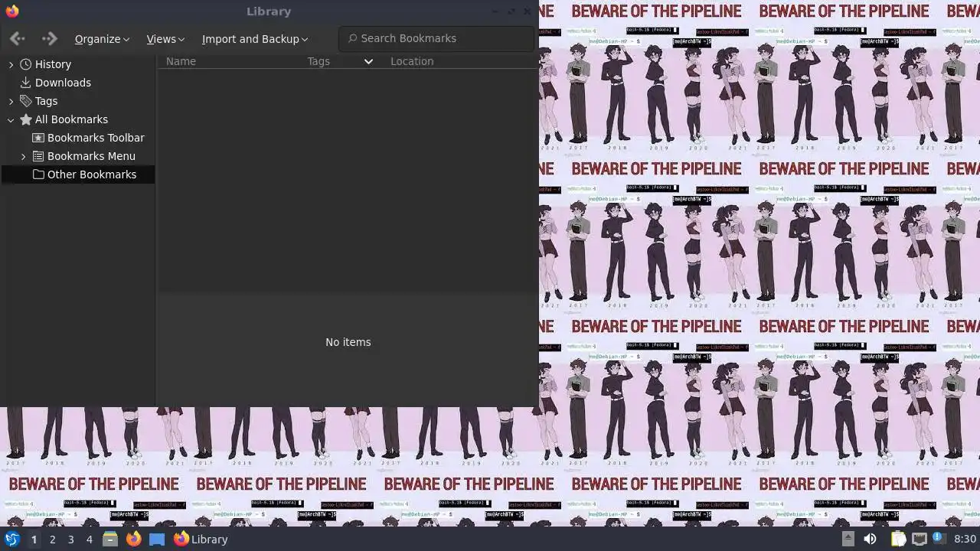The height and width of the screenshot is (551, 980).
Task: Expand the Bookmarks Menu folder
Action: click(23, 156)
